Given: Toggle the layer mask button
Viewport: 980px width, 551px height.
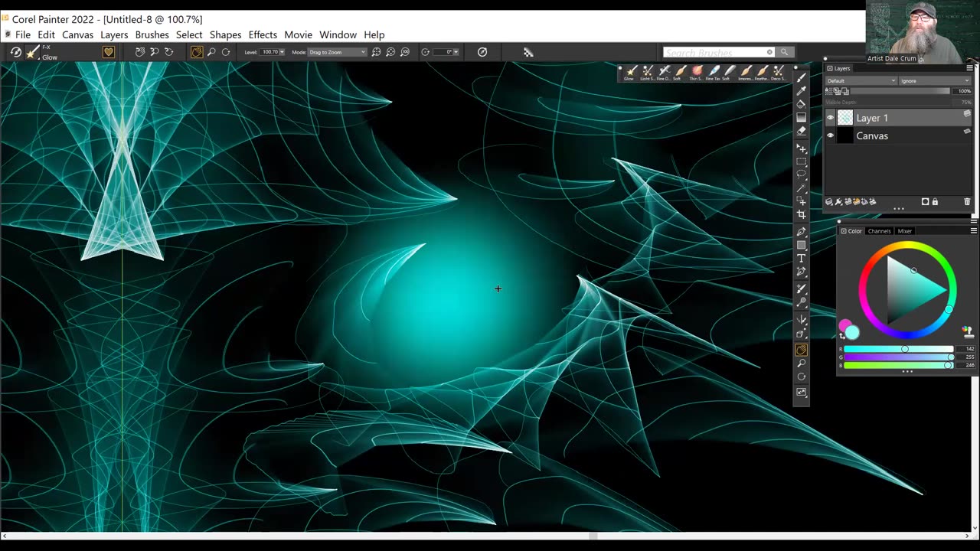Looking at the screenshot, I should pyautogui.click(x=925, y=202).
